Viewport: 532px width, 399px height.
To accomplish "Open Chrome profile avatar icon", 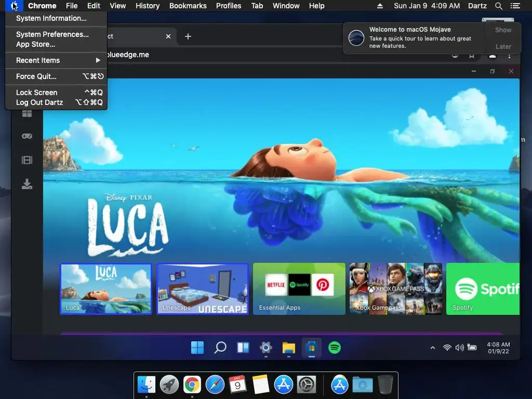I will (493, 56).
